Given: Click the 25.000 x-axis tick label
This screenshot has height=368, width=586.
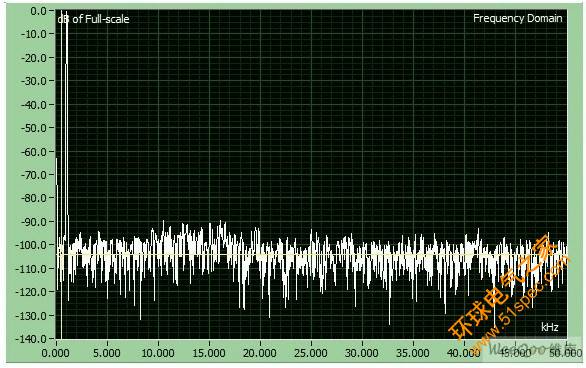Looking at the screenshot, I should pyautogui.click(x=311, y=353).
